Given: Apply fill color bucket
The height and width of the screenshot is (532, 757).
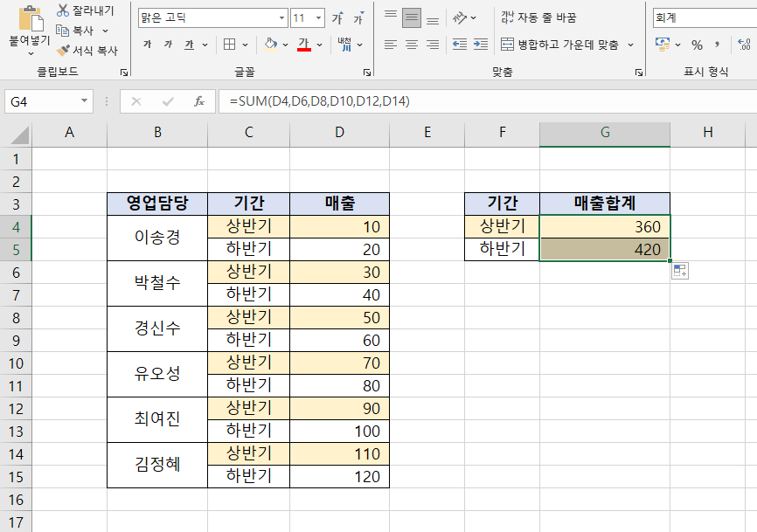Looking at the screenshot, I should pyautogui.click(x=270, y=45).
